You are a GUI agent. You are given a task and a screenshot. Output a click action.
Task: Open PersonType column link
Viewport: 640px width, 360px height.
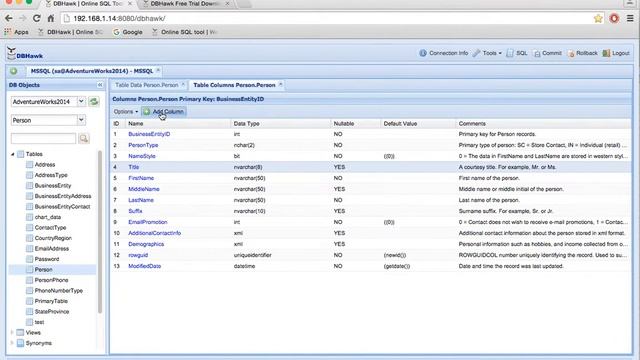[143, 145]
